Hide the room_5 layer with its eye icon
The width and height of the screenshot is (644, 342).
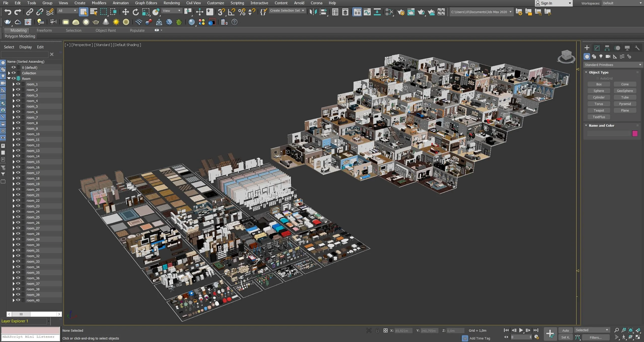(x=18, y=106)
